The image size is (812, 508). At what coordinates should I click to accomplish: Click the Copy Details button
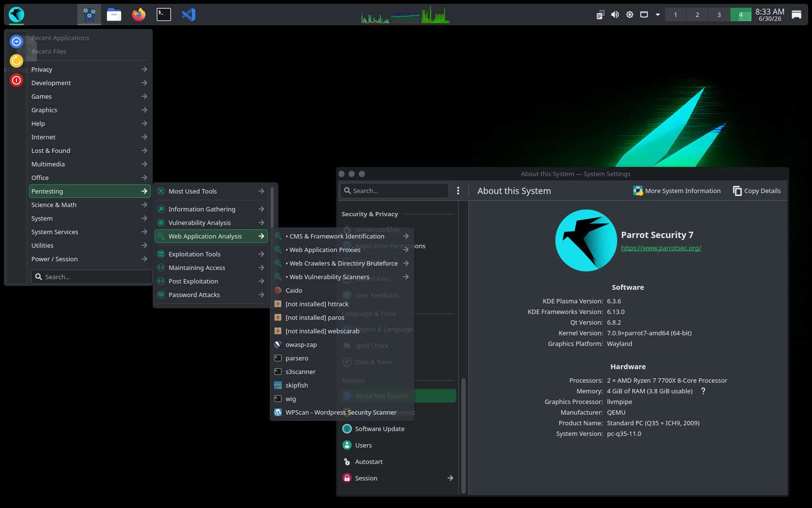(x=757, y=191)
